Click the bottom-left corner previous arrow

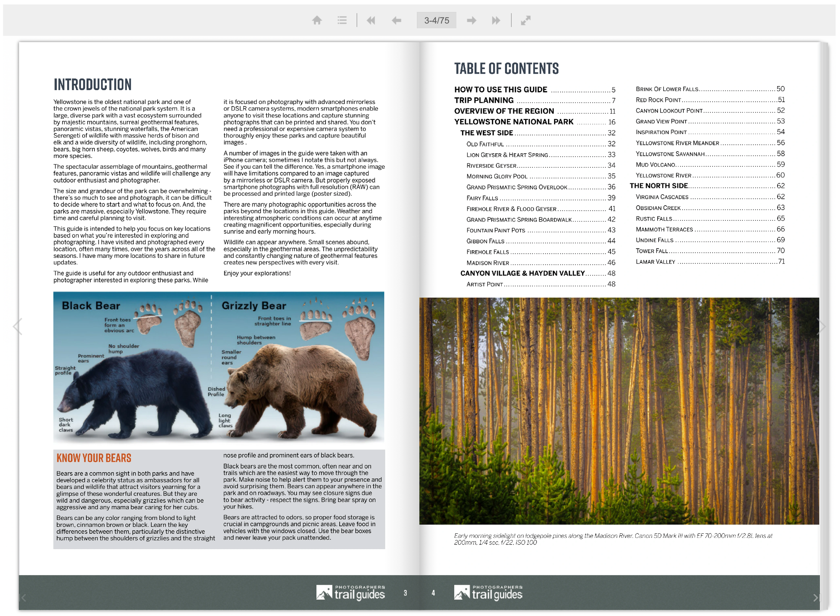(x=24, y=598)
